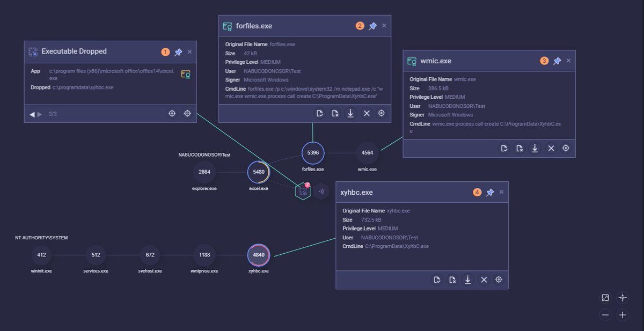Viewport: 644px width, 331px height.
Task: Locate forfiles.exe using the target icon
Action: tap(382, 113)
